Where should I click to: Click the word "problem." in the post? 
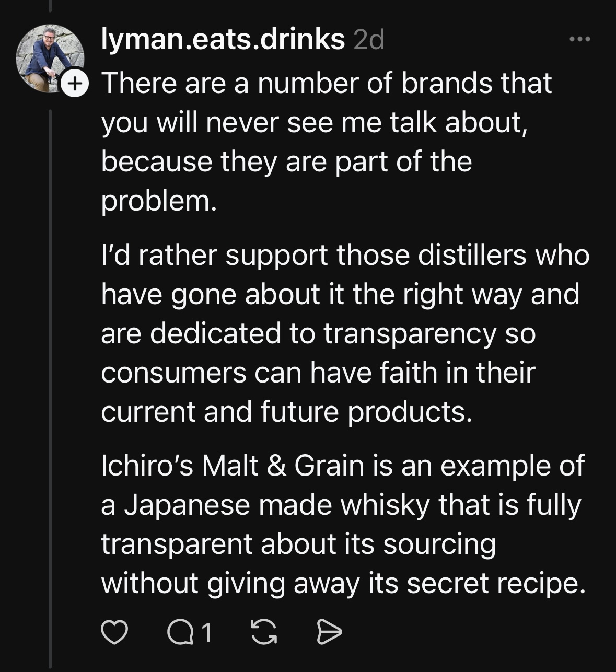(158, 200)
